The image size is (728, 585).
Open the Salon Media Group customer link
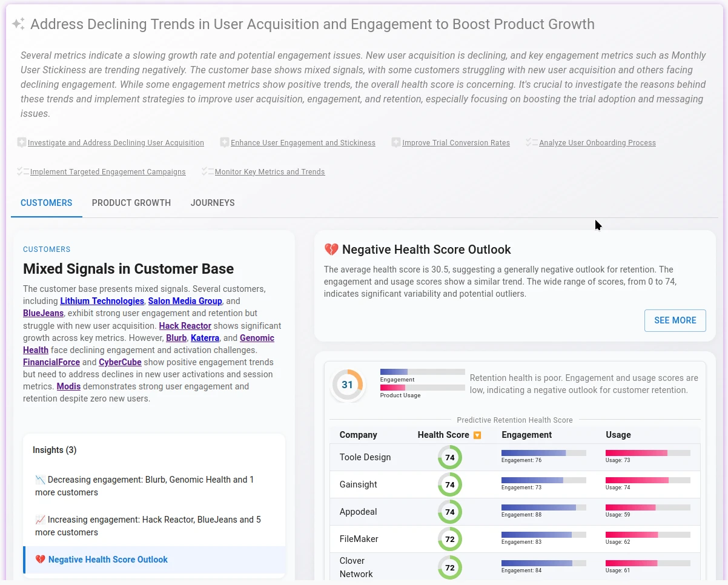185,301
